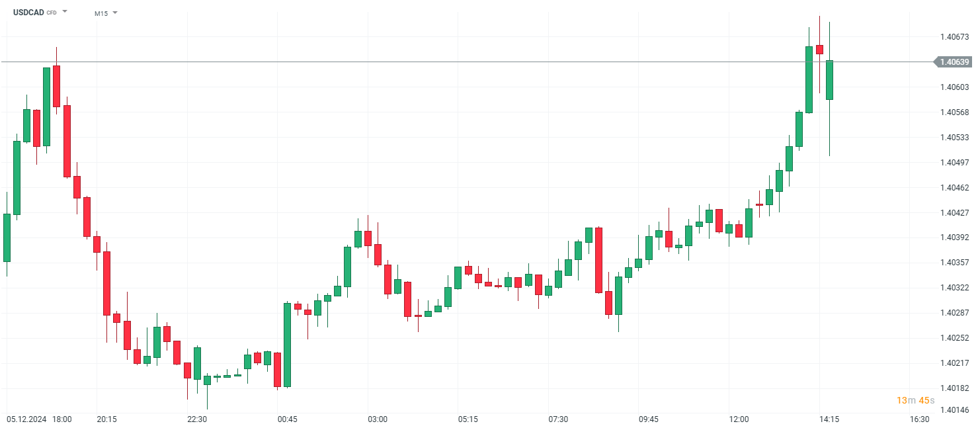Image resolution: width=980 pixels, height=430 pixels.
Task: Click the last green candle on the chart
Action: (x=829, y=79)
